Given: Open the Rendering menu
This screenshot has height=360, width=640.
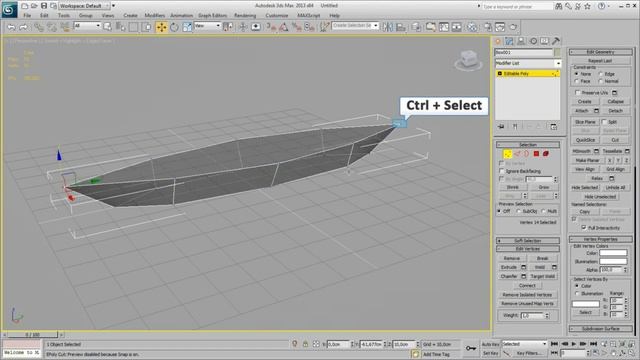Looking at the screenshot, I should click(x=245, y=16).
